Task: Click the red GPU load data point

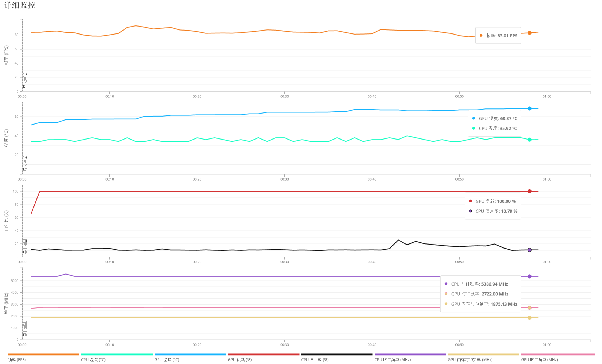Action: [x=529, y=191]
